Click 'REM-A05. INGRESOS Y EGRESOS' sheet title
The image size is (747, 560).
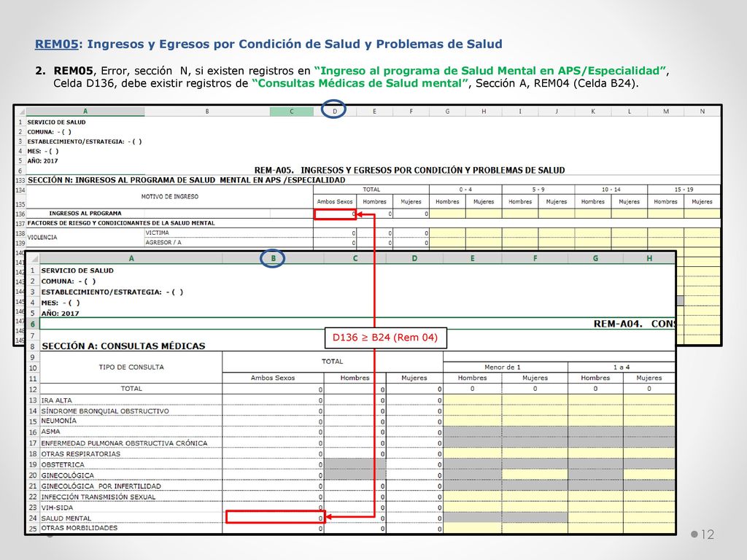409,170
